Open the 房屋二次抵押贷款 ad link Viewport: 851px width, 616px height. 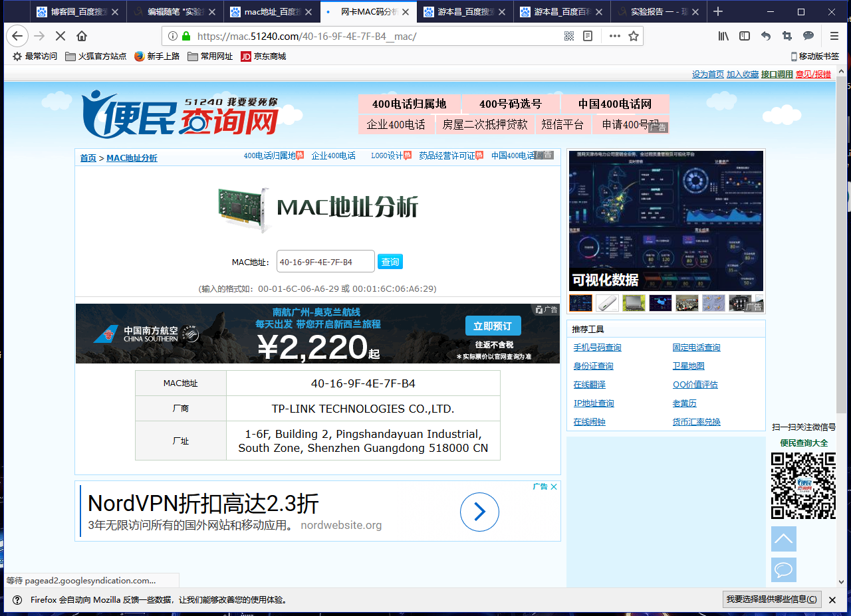485,124
